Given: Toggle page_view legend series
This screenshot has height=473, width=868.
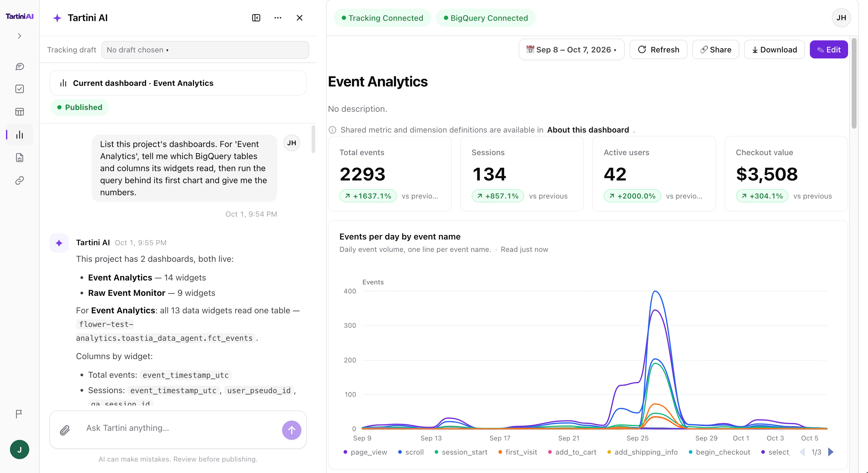Looking at the screenshot, I should point(365,452).
